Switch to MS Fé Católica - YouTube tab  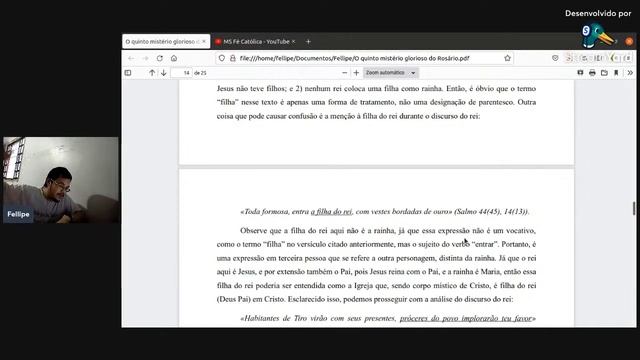pyautogui.click(x=256, y=42)
